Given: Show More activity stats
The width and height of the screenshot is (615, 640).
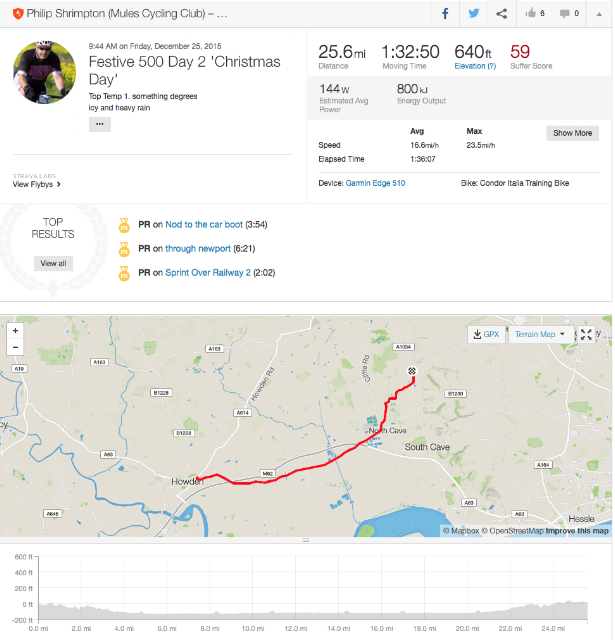Looking at the screenshot, I should coord(572,133).
